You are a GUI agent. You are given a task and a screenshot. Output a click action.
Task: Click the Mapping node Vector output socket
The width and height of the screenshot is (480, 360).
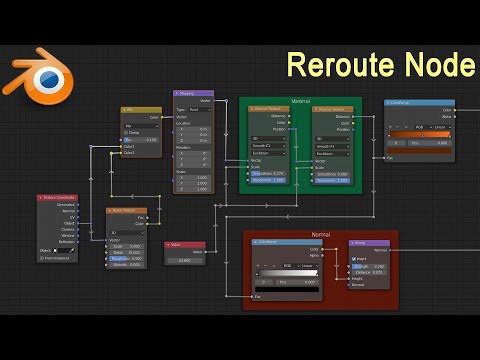tap(214, 101)
